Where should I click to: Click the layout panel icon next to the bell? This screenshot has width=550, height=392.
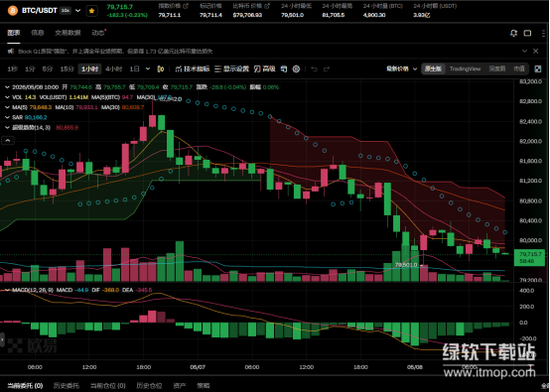pyautogui.click(x=527, y=33)
